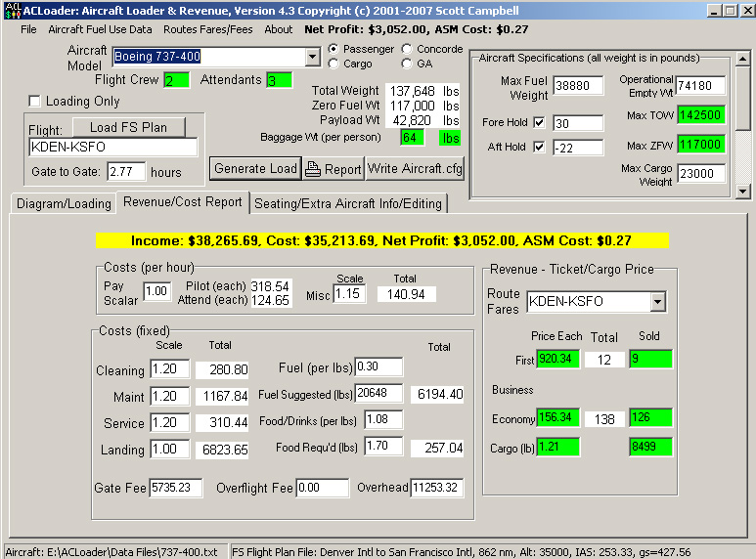Switch to the Diagram/Loading tab
The width and height of the screenshot is (756, 559).
pos(63,204)
